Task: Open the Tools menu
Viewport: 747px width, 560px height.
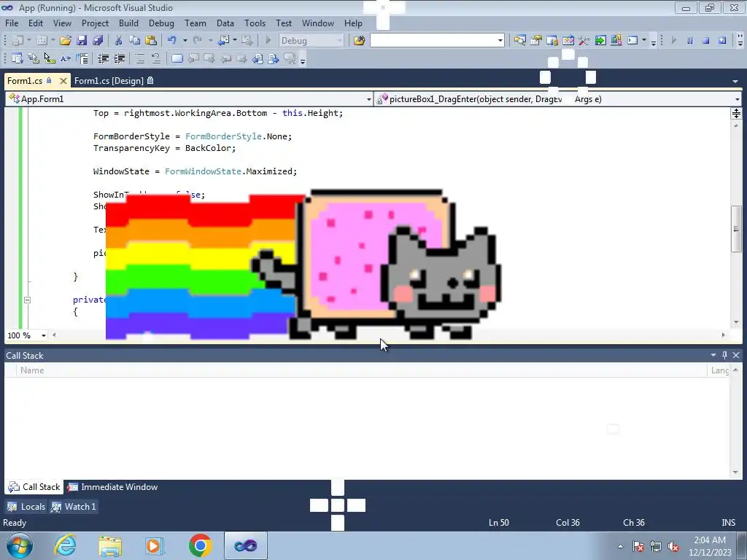Action: point(255,23)
